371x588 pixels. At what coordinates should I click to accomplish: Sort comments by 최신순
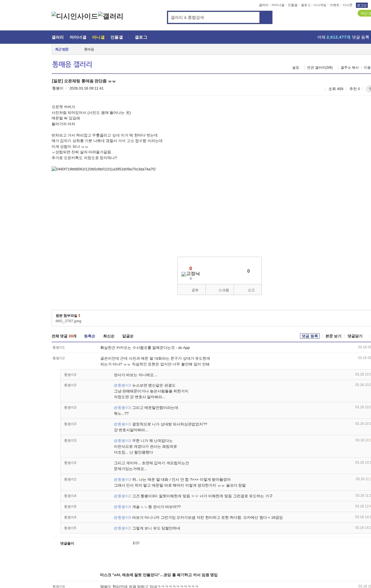pyautogui.click(x=109, y=336)
